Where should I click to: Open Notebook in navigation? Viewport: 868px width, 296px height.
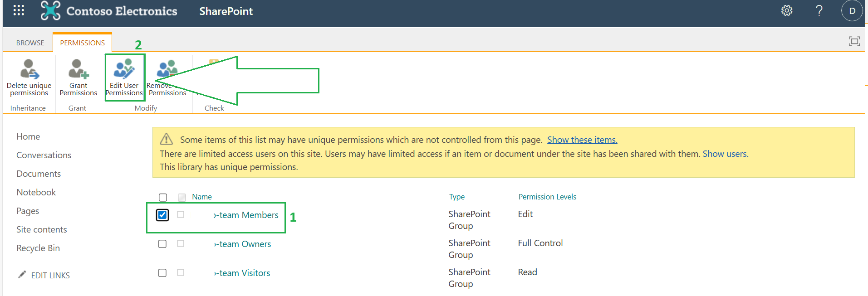click(x=36, y=192)
